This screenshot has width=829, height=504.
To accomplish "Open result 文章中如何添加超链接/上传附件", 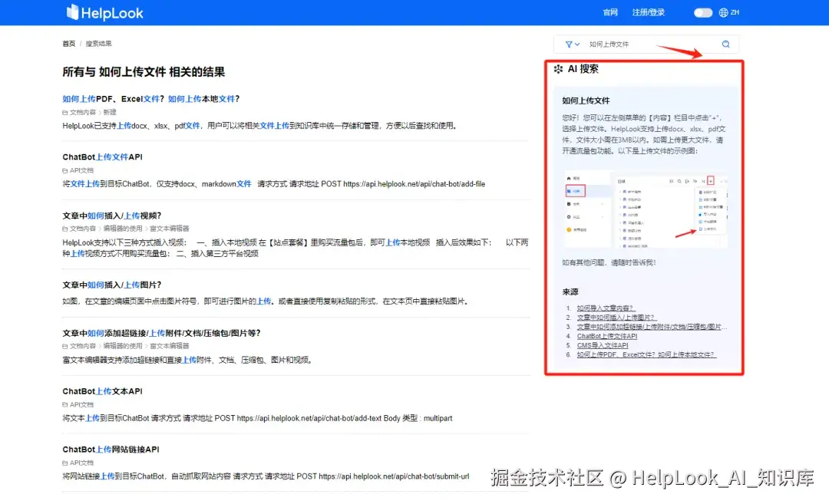I will 161,333.
